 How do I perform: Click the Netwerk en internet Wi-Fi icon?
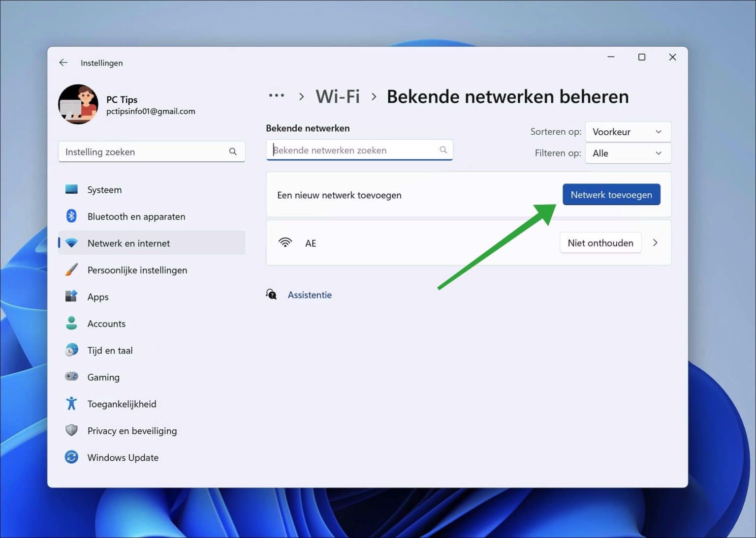click(x=72, y=242)
